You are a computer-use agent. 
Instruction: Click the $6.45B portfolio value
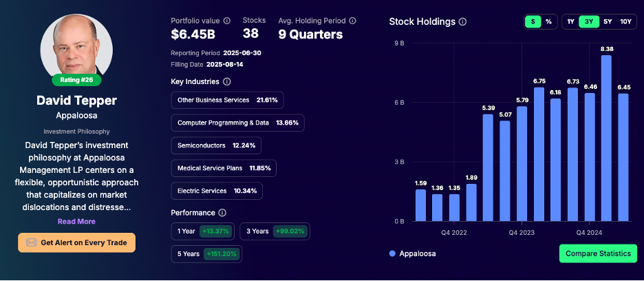click(x=193, y=34)
